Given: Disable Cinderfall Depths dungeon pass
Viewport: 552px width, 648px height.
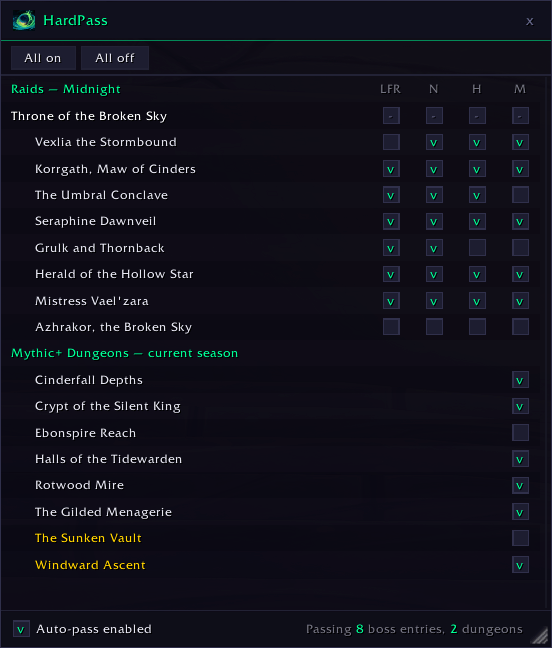Looking at the screenshot, I should pyautogui.click(x=520, y=380).
